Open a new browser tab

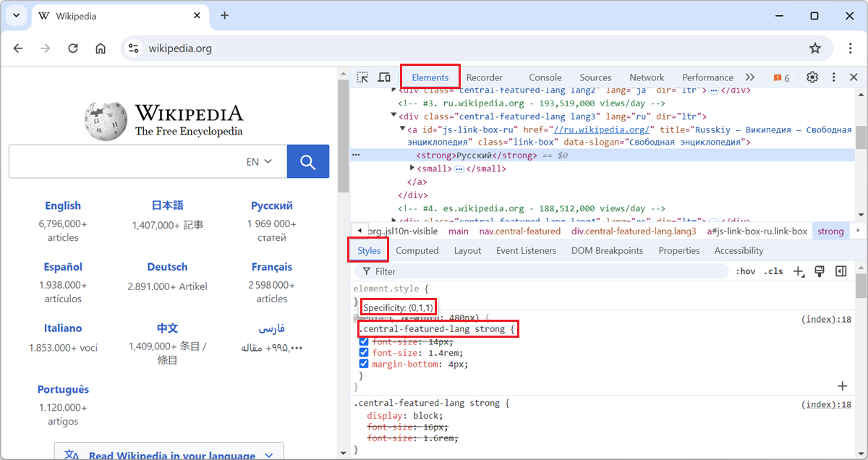[224, 15]
